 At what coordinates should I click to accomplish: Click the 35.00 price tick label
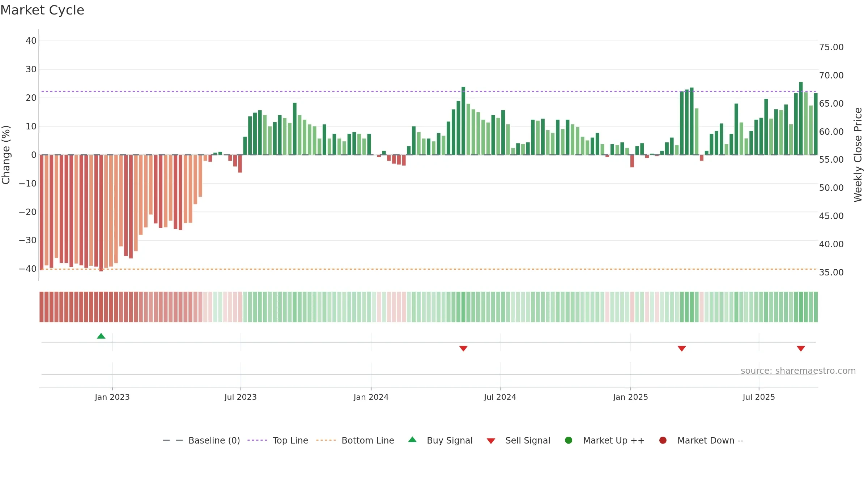coord(831,273)
